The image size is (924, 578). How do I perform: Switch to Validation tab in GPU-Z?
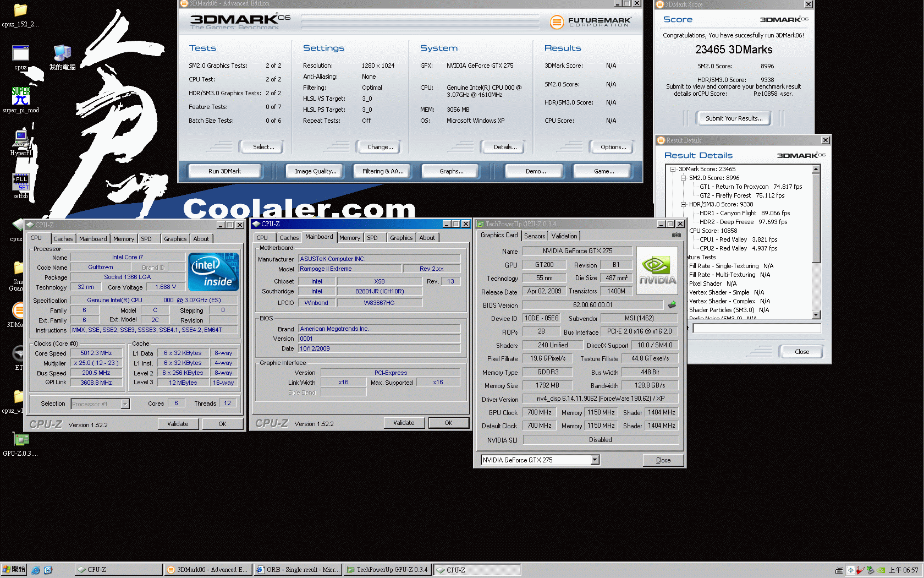pos(564,236)
